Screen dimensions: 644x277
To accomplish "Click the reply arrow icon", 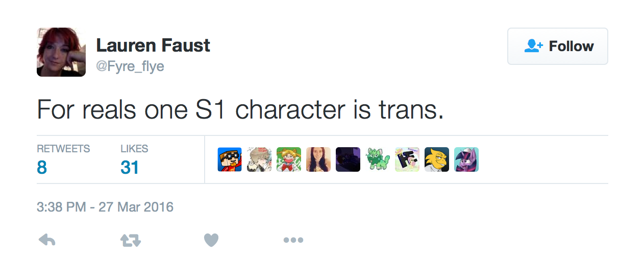I will tap(47, 240).
